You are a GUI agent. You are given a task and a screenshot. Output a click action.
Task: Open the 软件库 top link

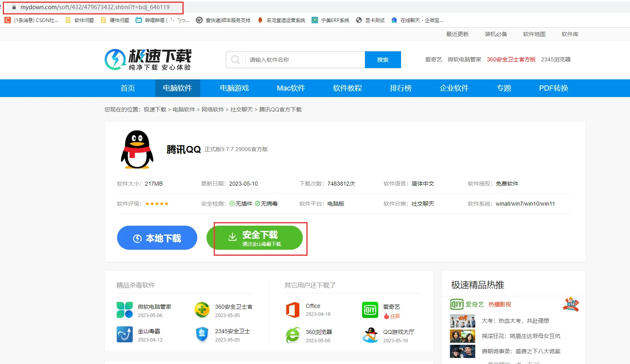click(x=570, y=34)
